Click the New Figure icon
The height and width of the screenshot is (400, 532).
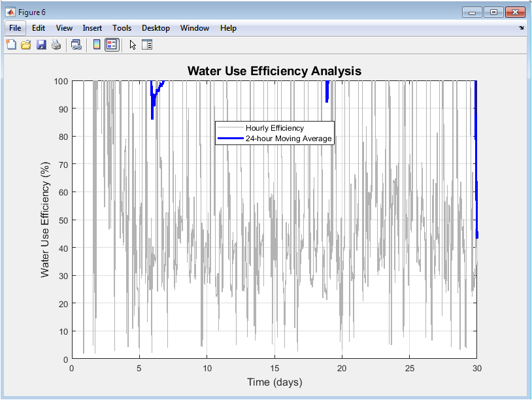pos(11,45)
